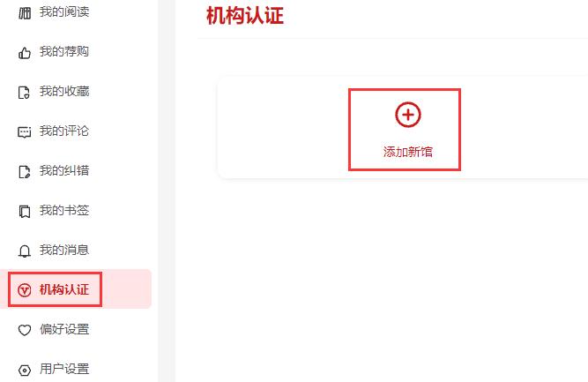Open 偏好设置 preferences page
Viewport: 588px width, 382px height.
(x=64, y=329)
